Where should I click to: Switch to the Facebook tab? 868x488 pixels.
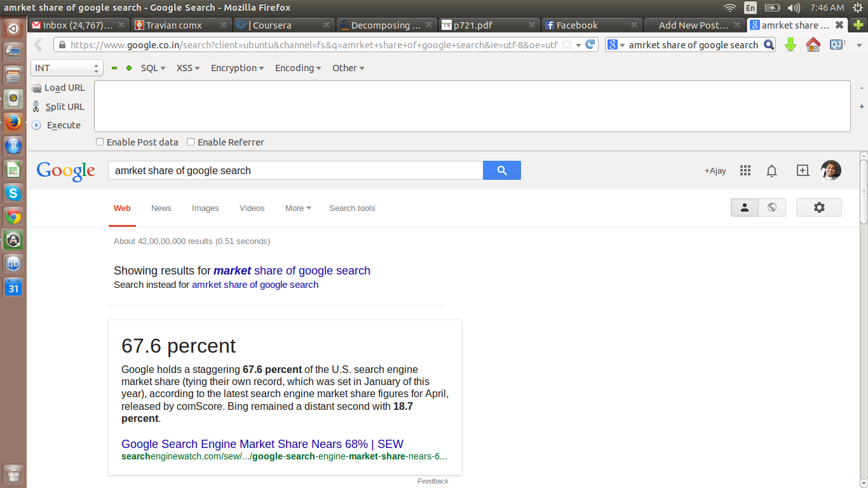point(576,25)
